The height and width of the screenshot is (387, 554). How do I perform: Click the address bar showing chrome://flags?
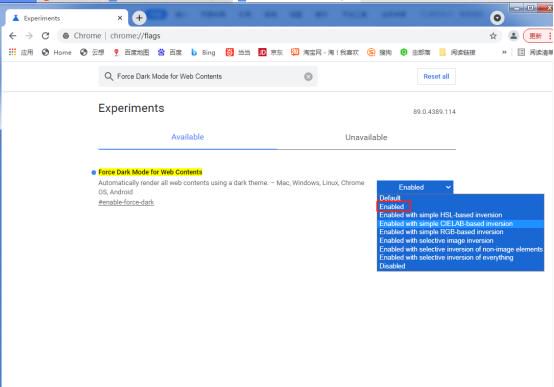click(x=279, y=36)
